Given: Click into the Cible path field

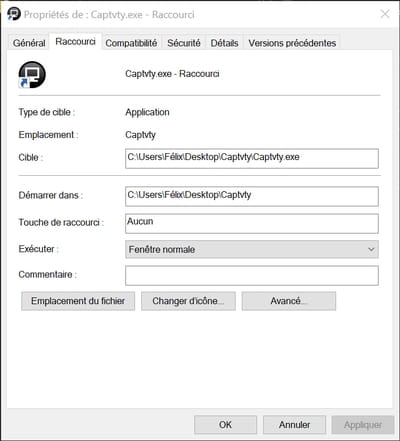Looking at the screenshot, I should coord(252,158).
